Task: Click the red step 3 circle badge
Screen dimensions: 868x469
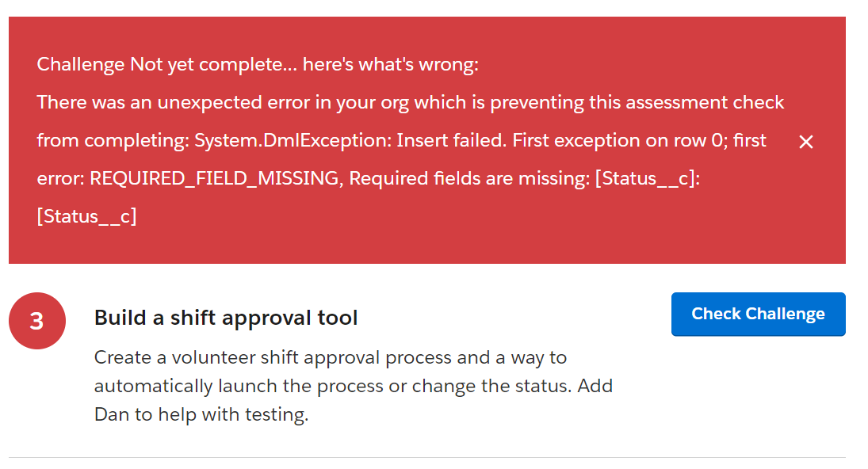Action: tap(37, 321)
